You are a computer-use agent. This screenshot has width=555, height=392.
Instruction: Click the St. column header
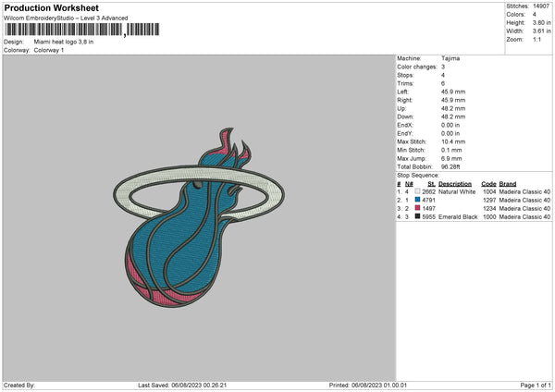(x=431, y=184)
